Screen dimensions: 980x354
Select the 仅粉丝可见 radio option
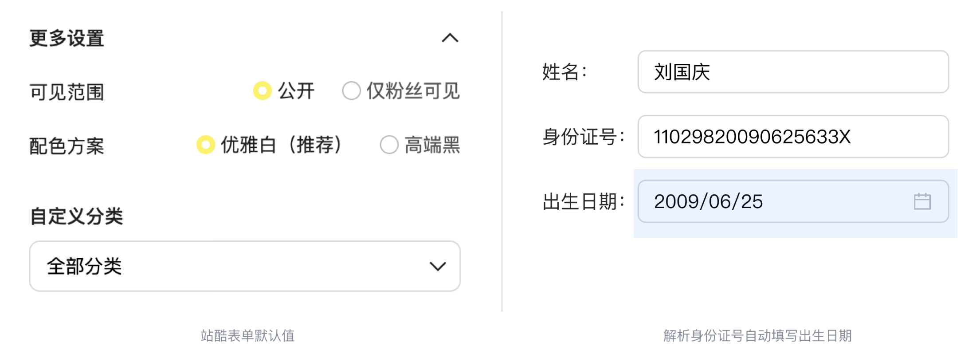point(351,90)
